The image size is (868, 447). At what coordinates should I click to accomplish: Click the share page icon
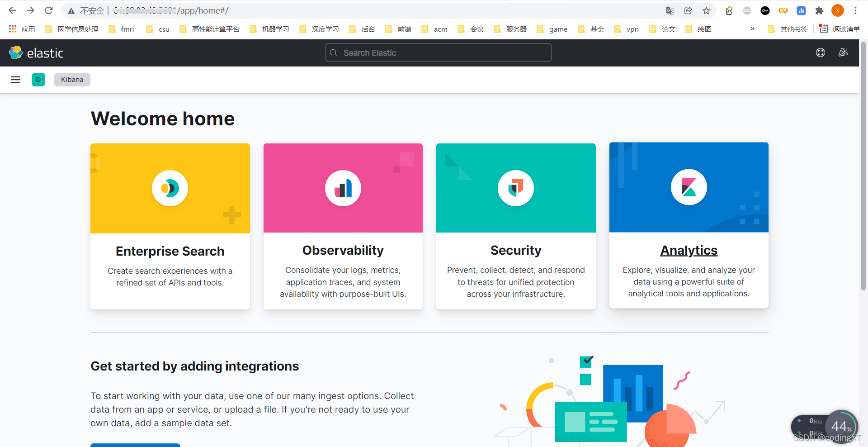688,10
